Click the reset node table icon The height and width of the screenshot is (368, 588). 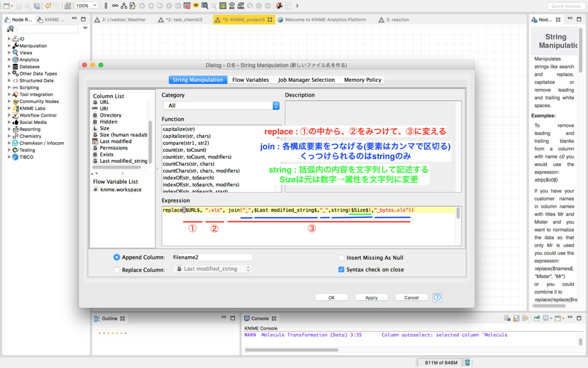click(187, 6)
